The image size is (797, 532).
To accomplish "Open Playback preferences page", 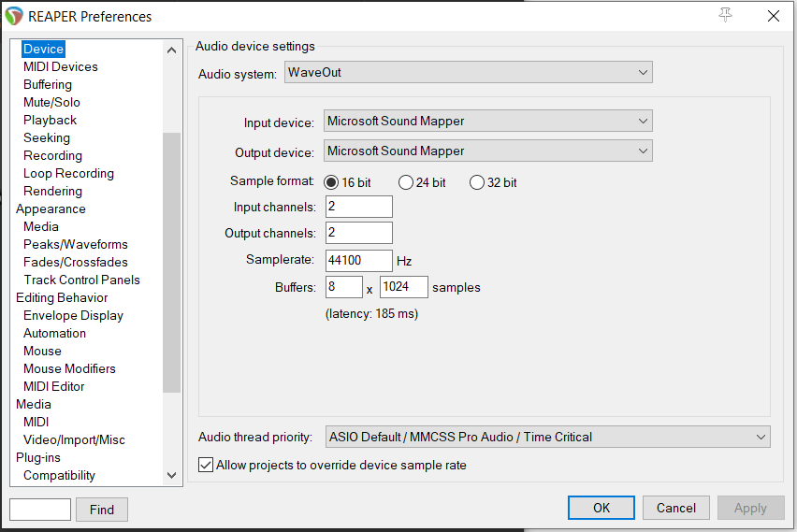I will click(50, 120).
